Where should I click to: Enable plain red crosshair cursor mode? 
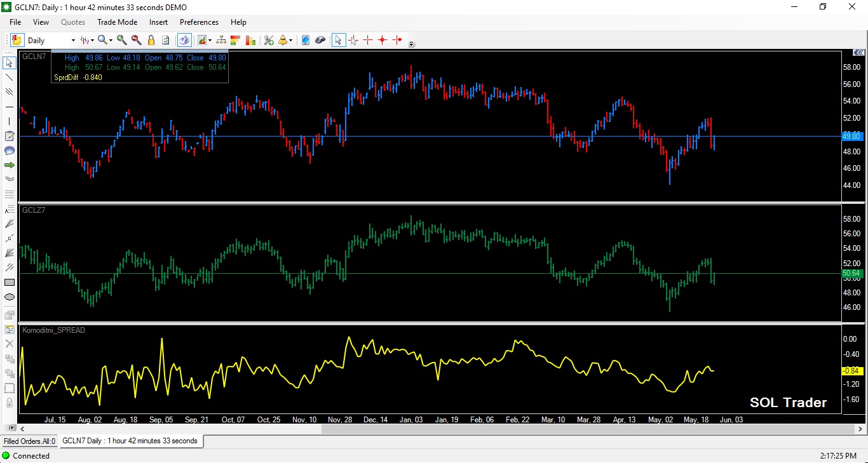368,40
